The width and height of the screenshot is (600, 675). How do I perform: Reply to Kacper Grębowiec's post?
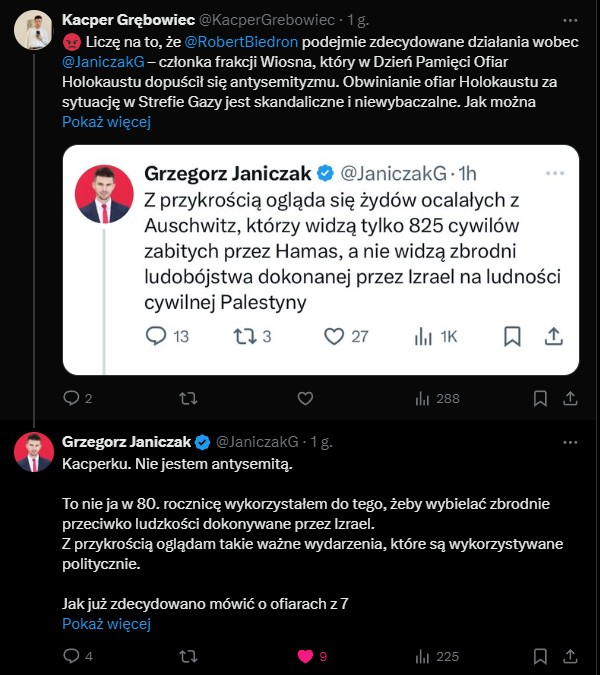(71, 398)
